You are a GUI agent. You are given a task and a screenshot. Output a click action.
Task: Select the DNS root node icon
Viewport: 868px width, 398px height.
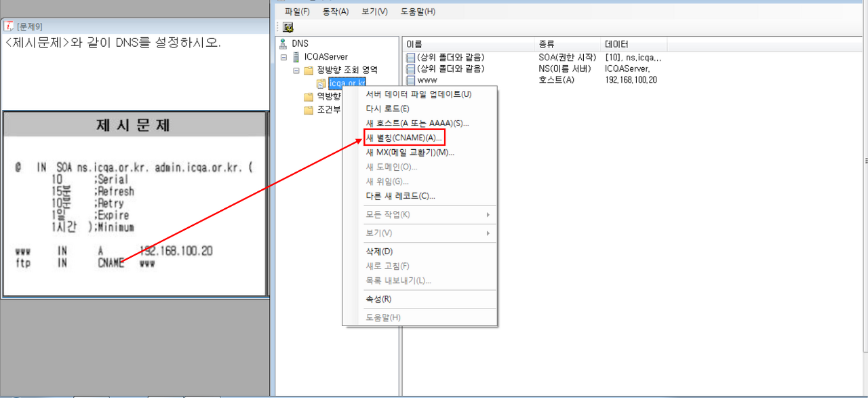[283, 43]
